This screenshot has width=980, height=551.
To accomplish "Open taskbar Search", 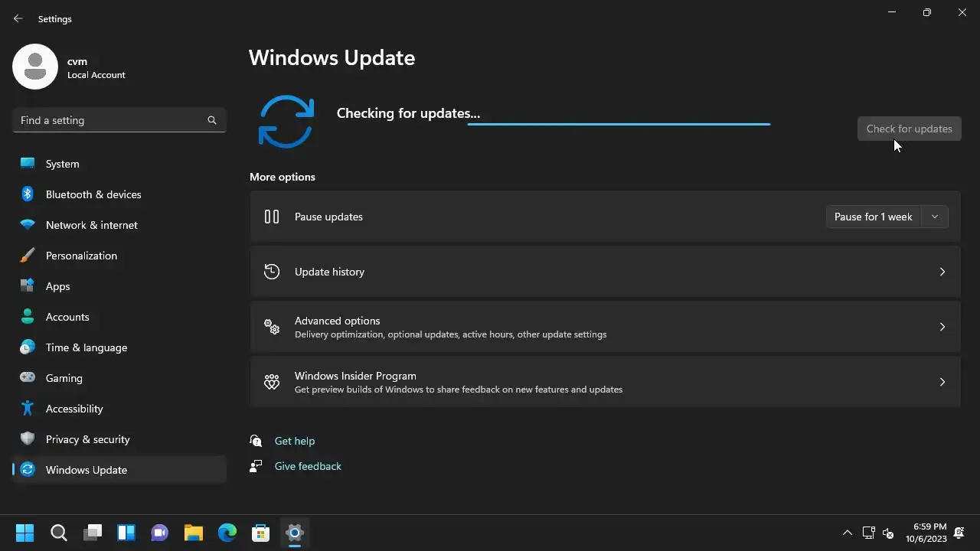I will pyautogui.click(x=59, y=533).
